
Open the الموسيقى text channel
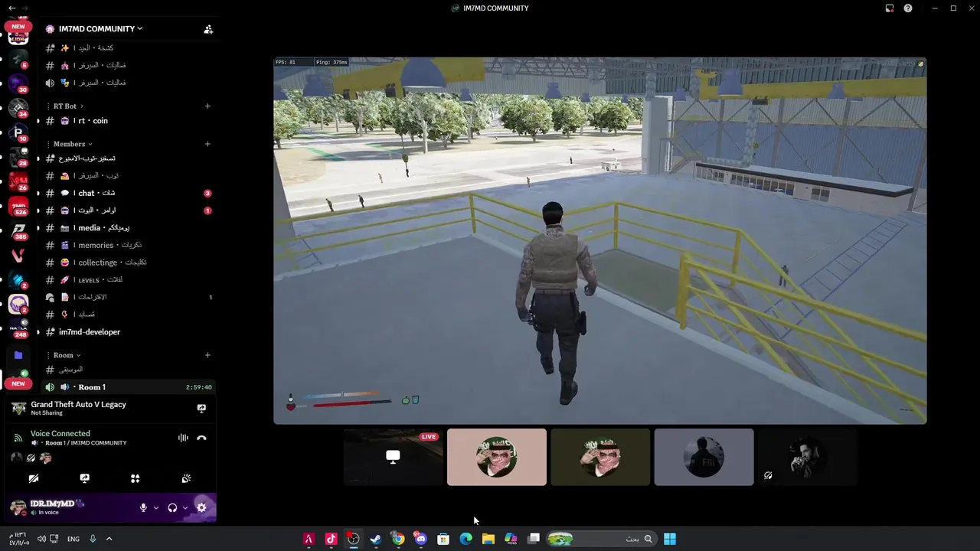[126, 370]
